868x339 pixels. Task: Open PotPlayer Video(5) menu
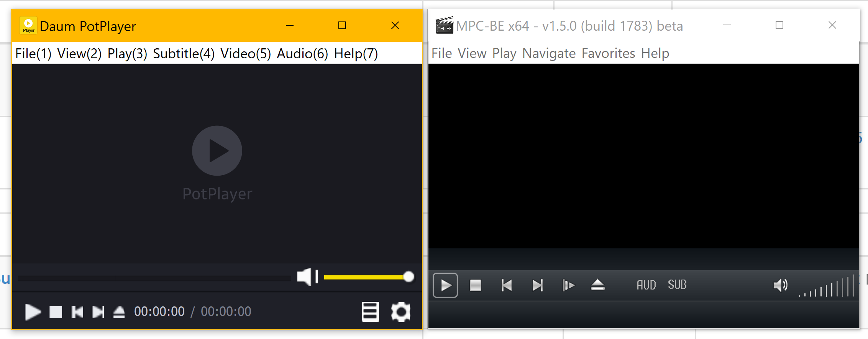pos(246,54)
